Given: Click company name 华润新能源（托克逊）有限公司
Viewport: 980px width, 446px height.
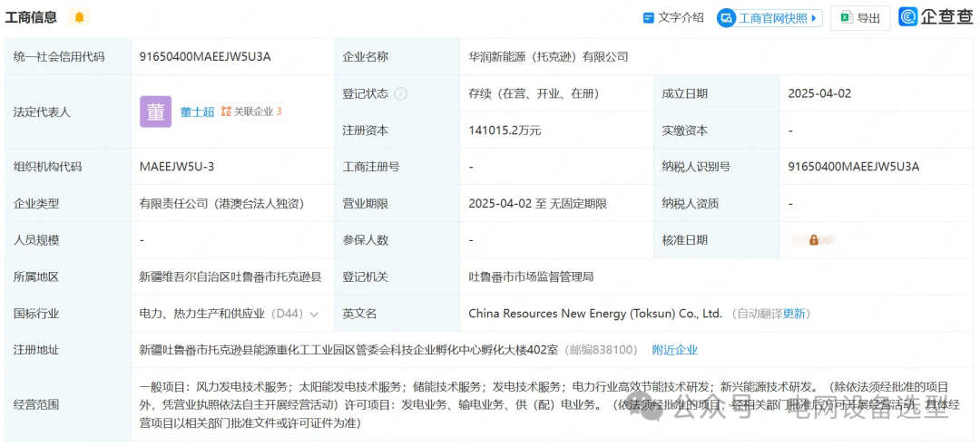Looking at the screenshot, I should (548, 56).
